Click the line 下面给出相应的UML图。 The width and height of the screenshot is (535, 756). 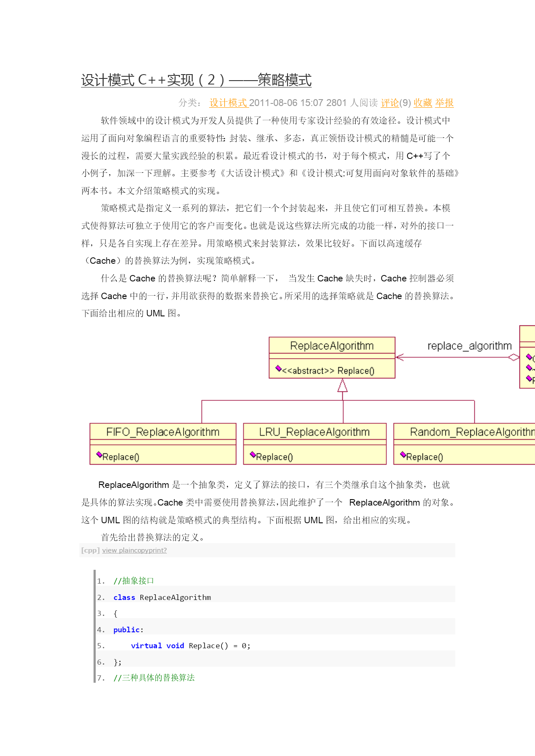131,313
